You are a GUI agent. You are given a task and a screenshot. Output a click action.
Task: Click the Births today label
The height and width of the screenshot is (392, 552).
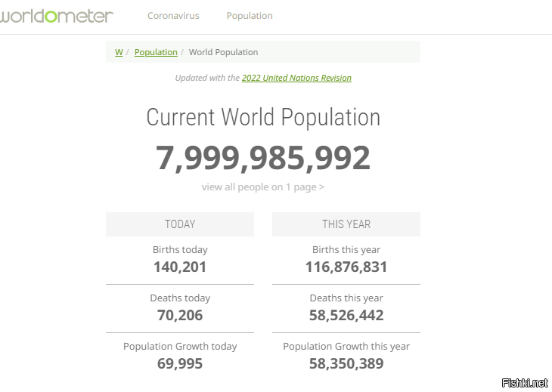(180, 250)
